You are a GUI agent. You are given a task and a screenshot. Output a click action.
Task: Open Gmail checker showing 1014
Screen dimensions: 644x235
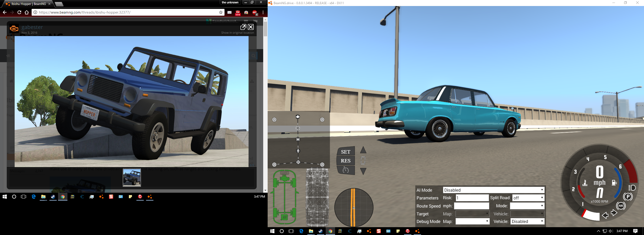pyautogui.click(x=238, y=13)
